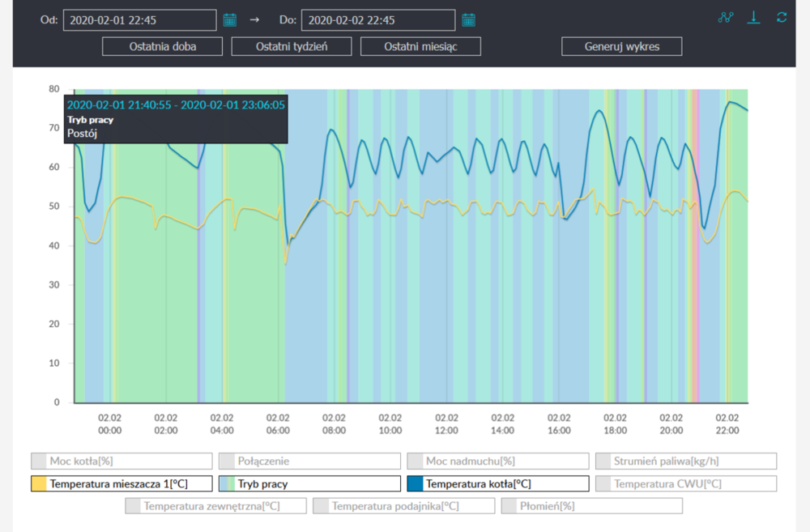Enable the Połączenie series in legend
Viewport: 810px width, 532px height.
tap(309, 461)
